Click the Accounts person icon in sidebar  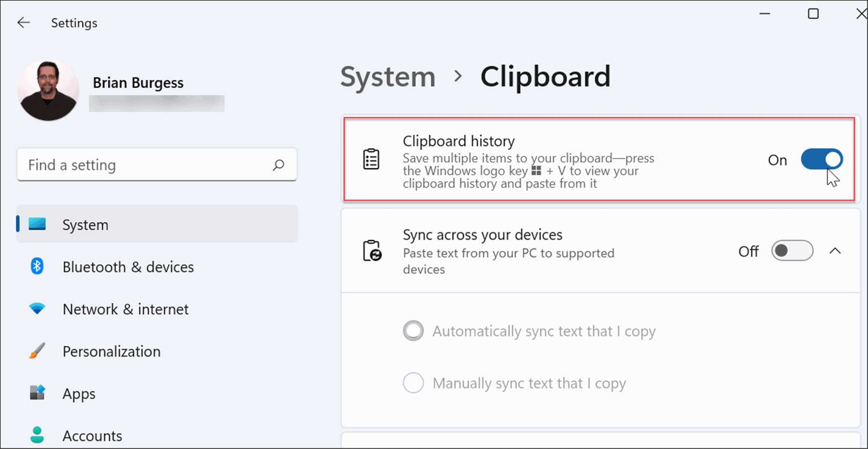point(37,435)
